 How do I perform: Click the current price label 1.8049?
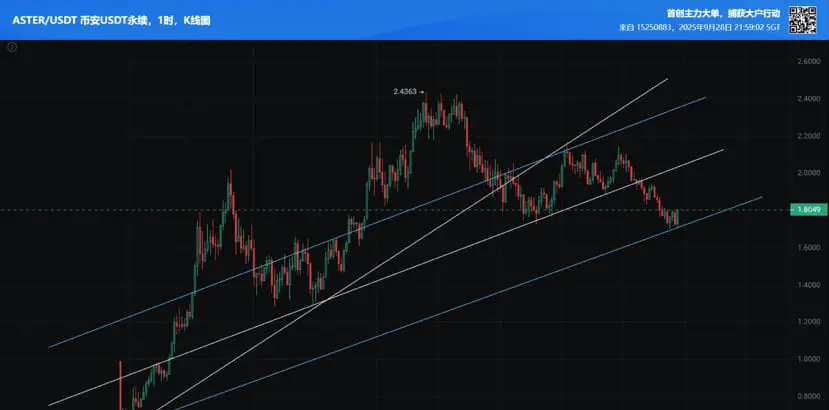(x=808, y=210)
